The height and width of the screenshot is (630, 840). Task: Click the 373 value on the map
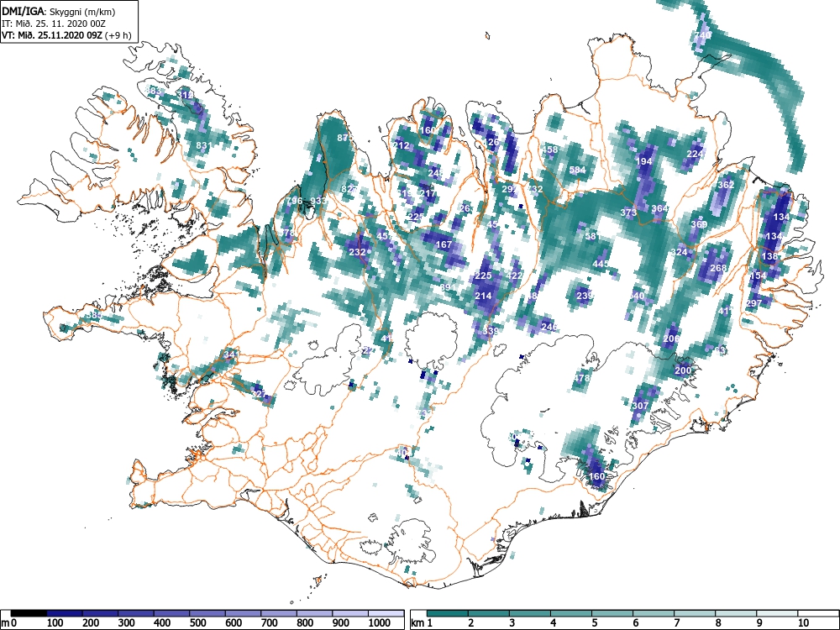(628, 213)
